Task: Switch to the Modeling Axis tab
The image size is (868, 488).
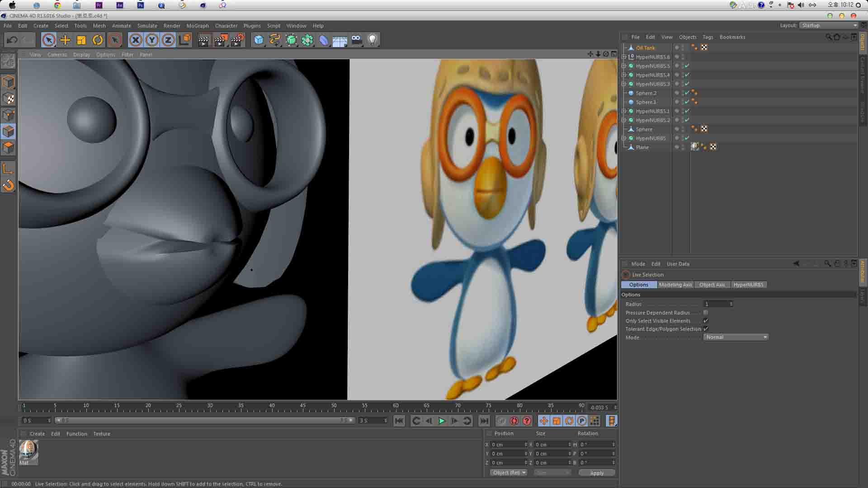Action: [675, 285]
